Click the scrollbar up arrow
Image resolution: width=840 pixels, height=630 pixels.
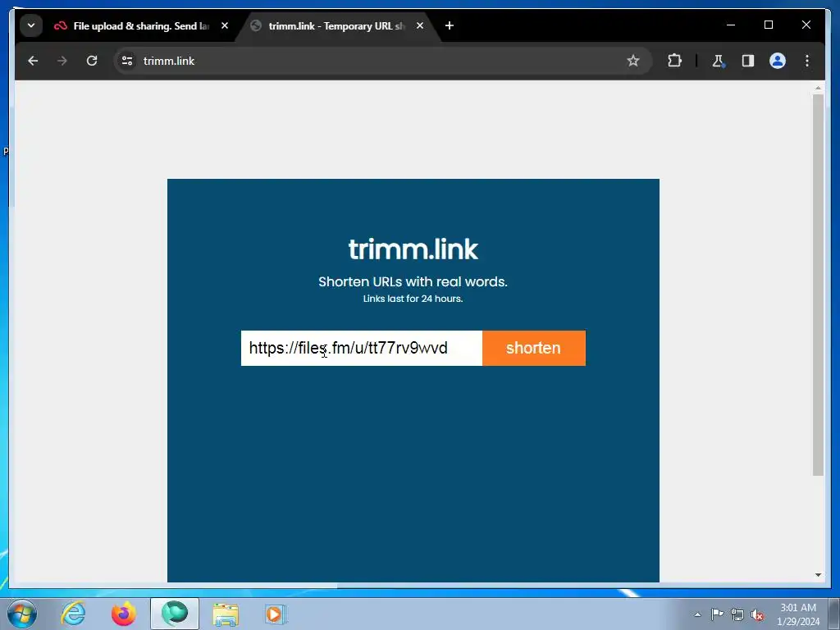(x=818, y=87)
